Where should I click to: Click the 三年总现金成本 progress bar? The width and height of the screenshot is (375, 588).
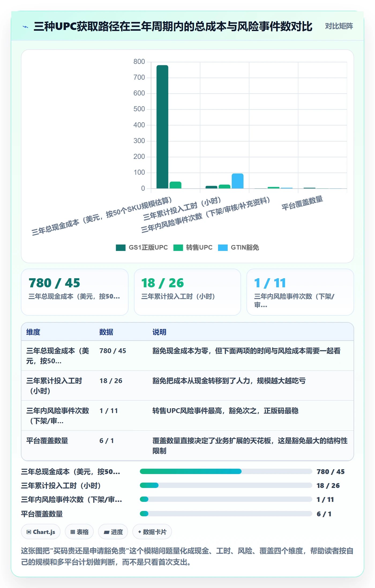[x=226, y=471]
